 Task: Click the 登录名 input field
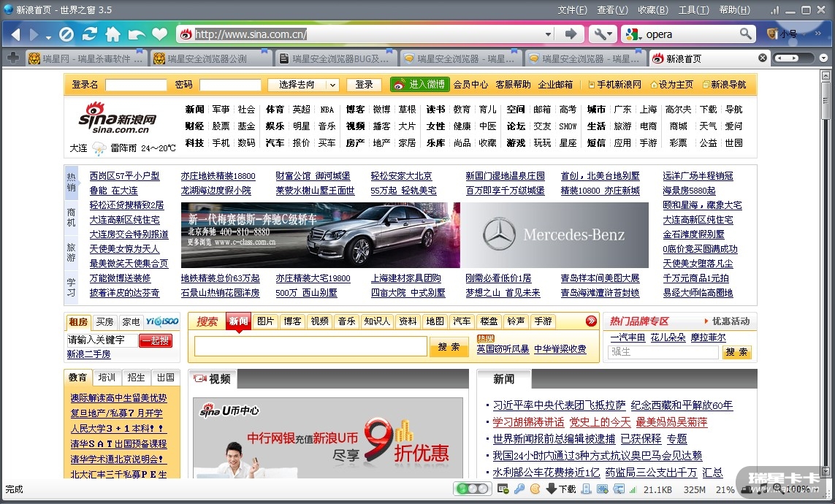(136, 85)
